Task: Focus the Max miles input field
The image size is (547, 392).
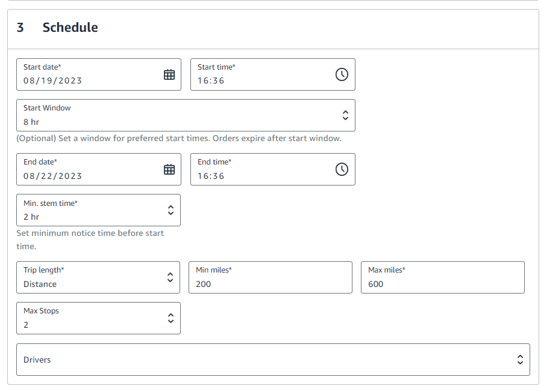Action: (x=443, y=284)
